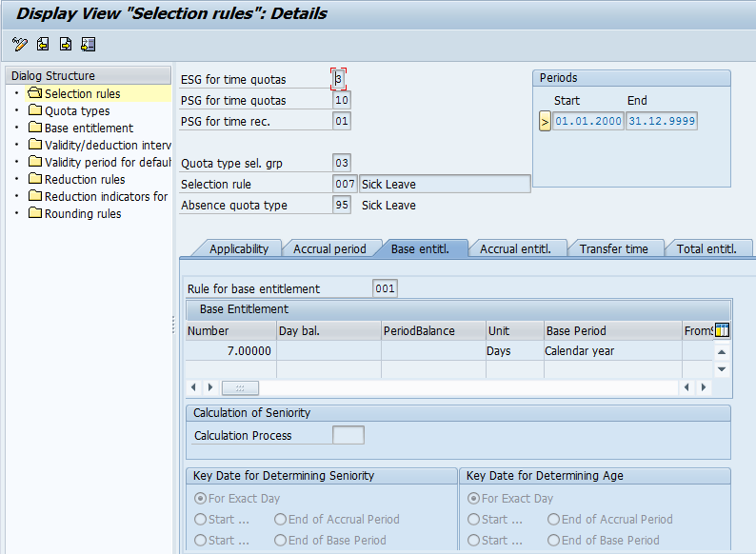Image resolution: width=756 pixels, height=554 pixels.
Task: Click the Rounding rules folder icon
Action: point(35,214)
